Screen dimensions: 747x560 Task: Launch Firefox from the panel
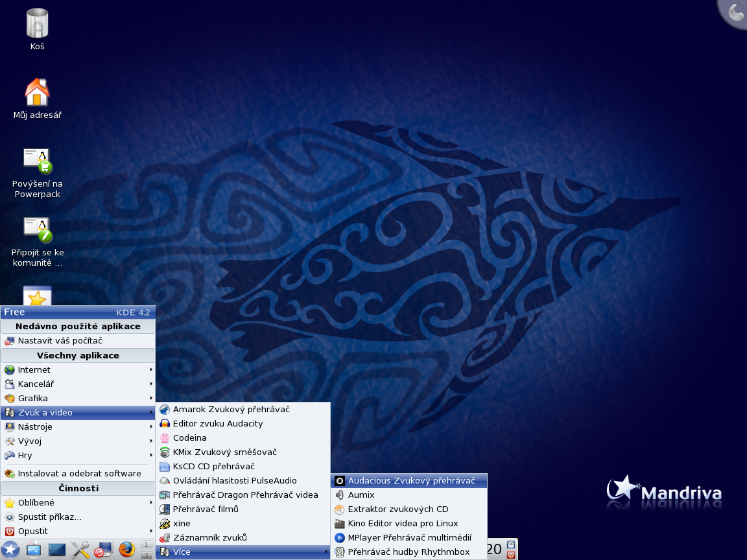coord(126,550)
